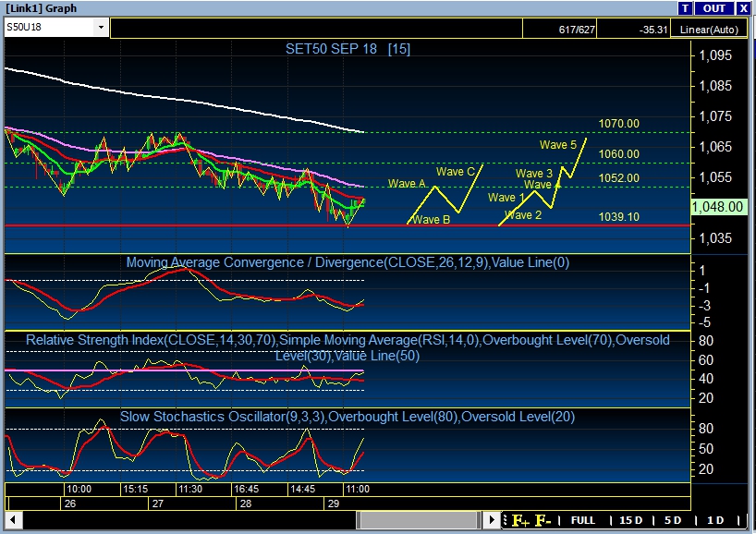Click the F- zoom-out icon
This screenshot has height=534, width=756.
point(543,520)
